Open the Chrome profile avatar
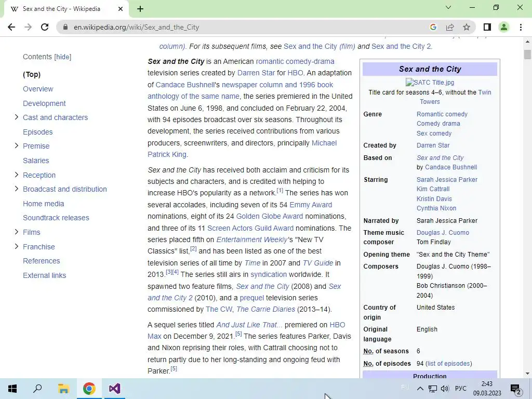The image size is (532, 399). click(504, 27)
